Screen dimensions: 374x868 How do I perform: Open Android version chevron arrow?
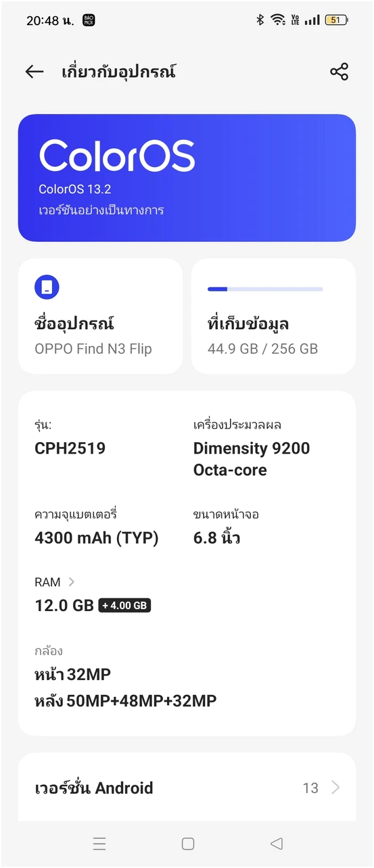(335, 788)
